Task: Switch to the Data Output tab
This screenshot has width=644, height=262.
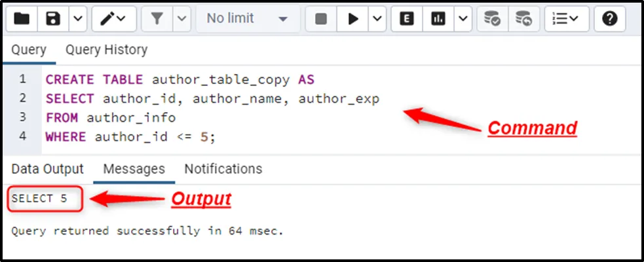Action: 47,169
